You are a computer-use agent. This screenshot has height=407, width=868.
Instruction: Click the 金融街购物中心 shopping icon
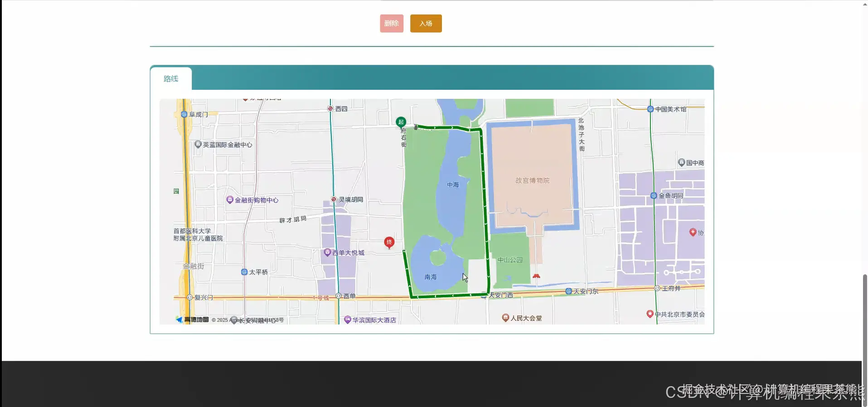tap(230, 200)
